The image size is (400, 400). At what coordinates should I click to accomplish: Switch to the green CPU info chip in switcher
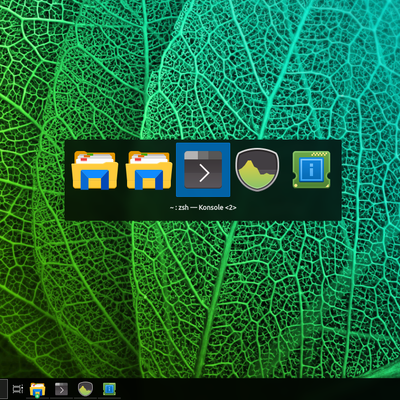click(x=311, y=170)
